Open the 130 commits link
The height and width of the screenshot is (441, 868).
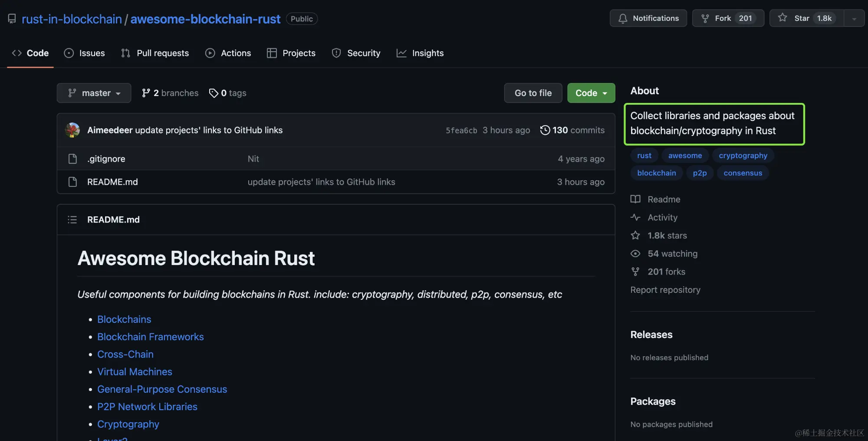572,130
